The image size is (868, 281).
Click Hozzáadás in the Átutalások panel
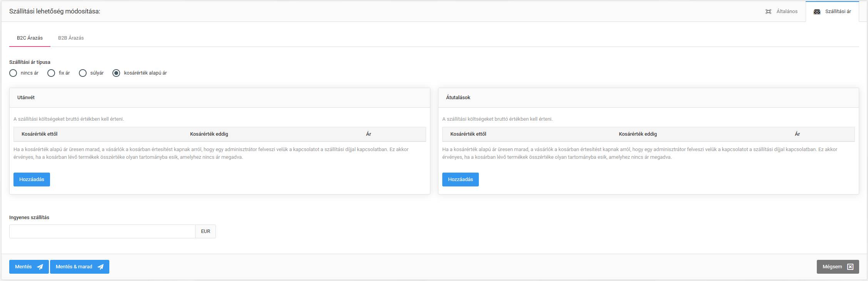coord(460,180)
